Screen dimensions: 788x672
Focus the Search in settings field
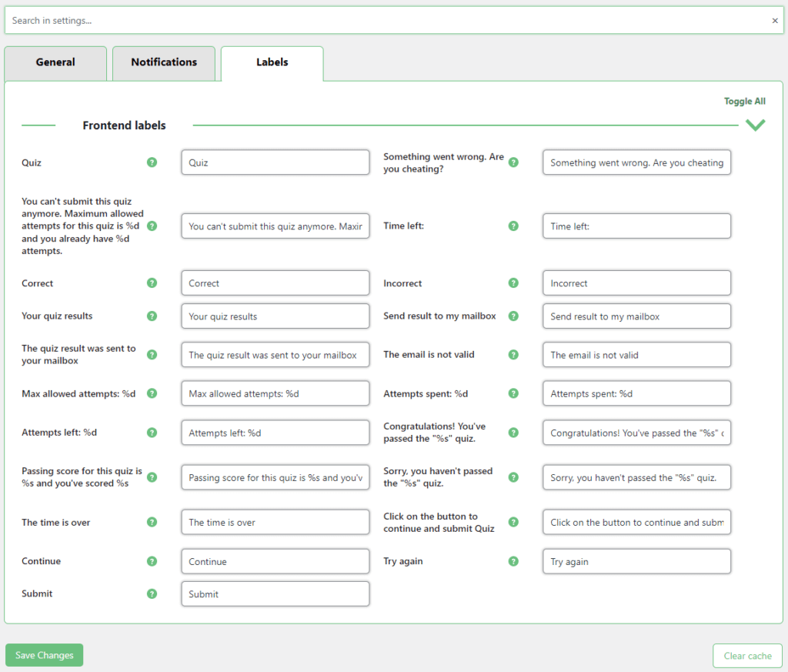385,21
